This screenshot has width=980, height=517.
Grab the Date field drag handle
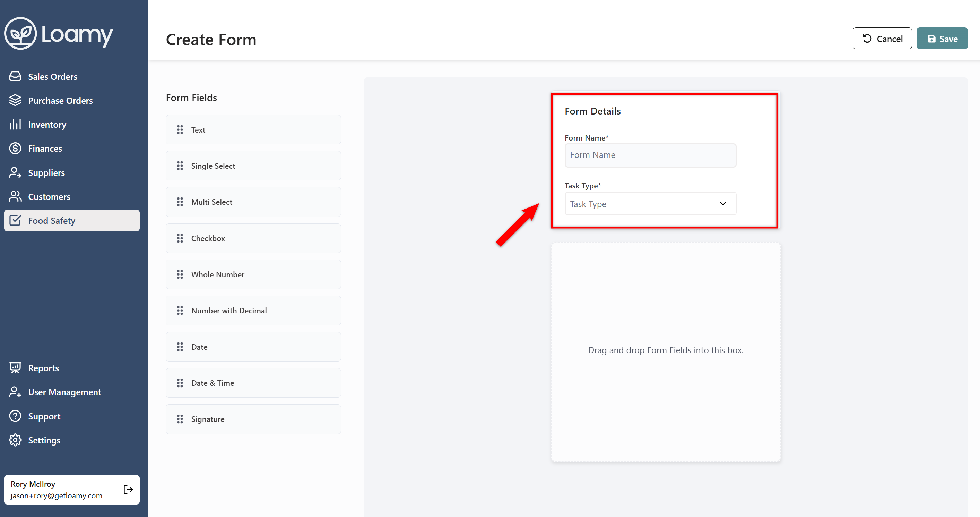click(x=180, y=347)
